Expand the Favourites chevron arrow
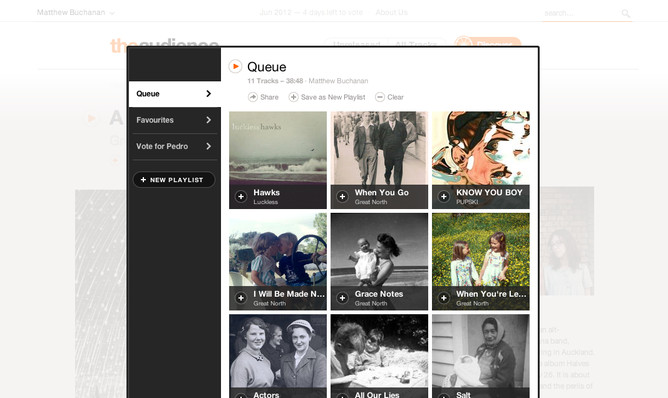 (x=208, y=120)
